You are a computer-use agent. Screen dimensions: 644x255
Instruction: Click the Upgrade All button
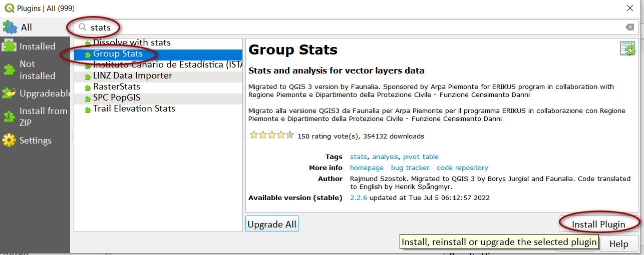[x=272, y=224]
